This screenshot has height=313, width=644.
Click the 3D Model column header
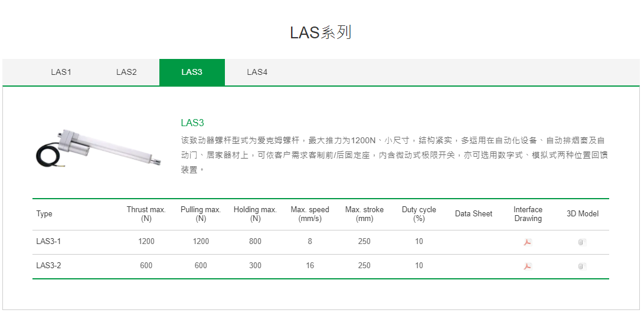583,214
